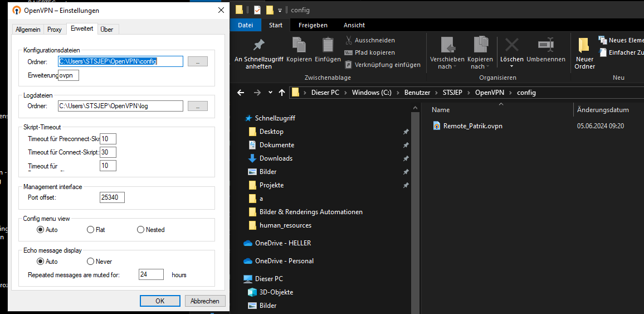This screenshot has height=314, width=644.
Task: Switch to the Ansicht ribbon tab
Action: click(x=354, y=25)
